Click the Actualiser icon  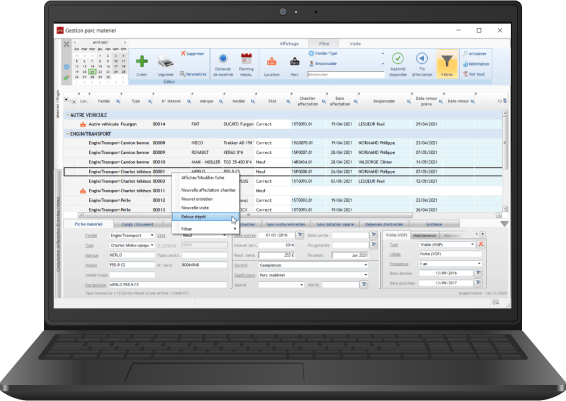click(x=466, y=53)
